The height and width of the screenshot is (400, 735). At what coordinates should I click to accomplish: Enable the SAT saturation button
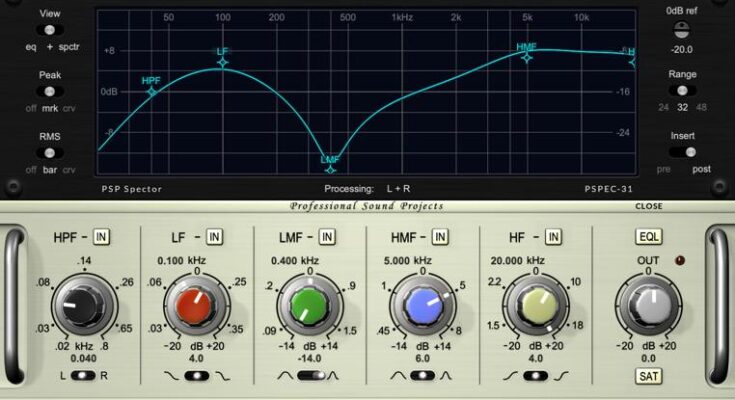click(x=647, y=376)
